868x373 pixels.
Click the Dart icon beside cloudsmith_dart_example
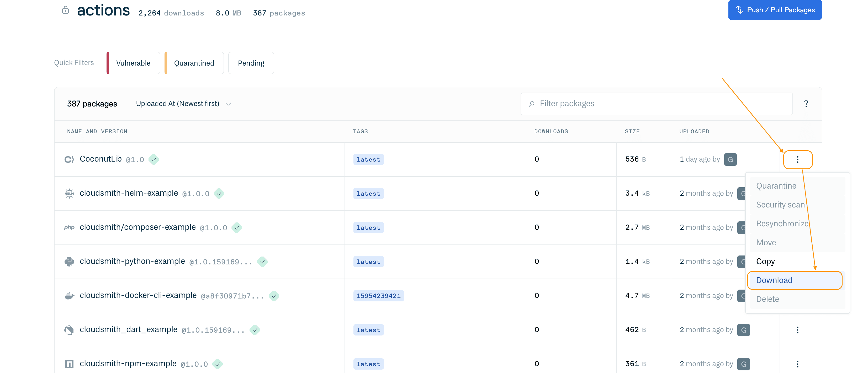[69, 330]
